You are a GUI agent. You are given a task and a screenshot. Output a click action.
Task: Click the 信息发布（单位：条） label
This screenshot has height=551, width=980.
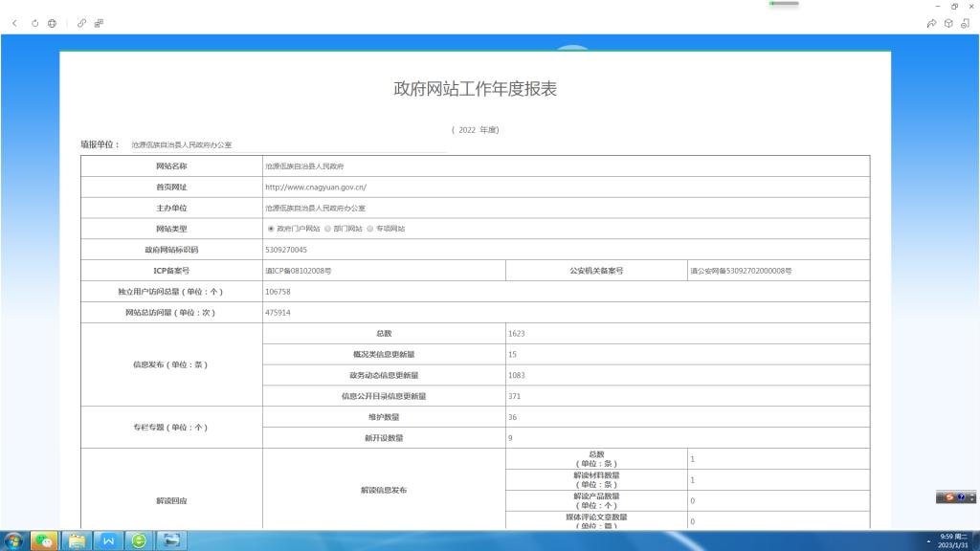pyautogui.click(x=170, y=364)
